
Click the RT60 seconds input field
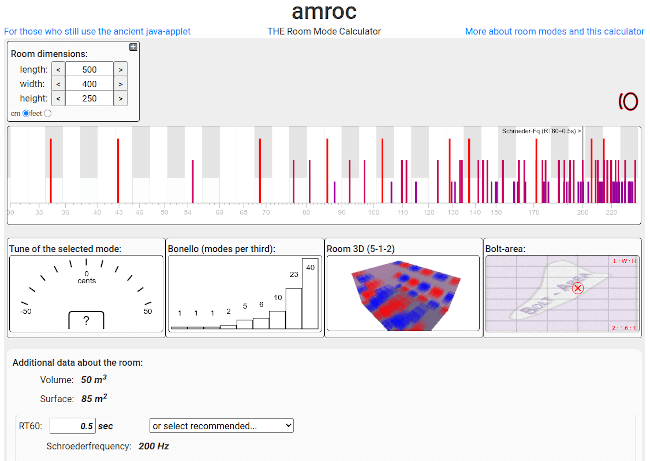point(72,425)
